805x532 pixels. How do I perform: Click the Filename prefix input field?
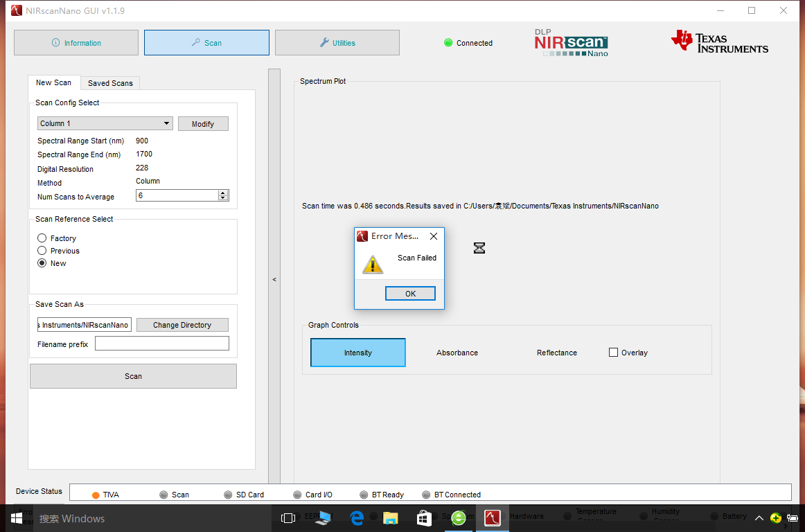click(161, 344)
